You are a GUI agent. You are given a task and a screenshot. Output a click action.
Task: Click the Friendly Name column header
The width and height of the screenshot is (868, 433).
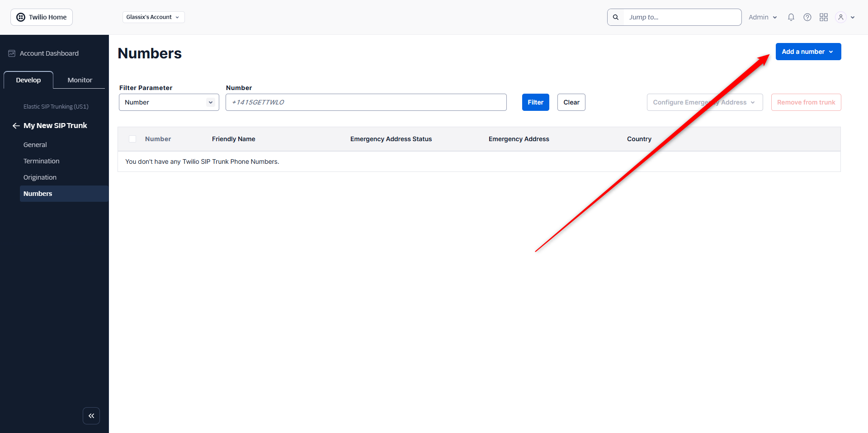pyautogui.click(x=234, y=139)
